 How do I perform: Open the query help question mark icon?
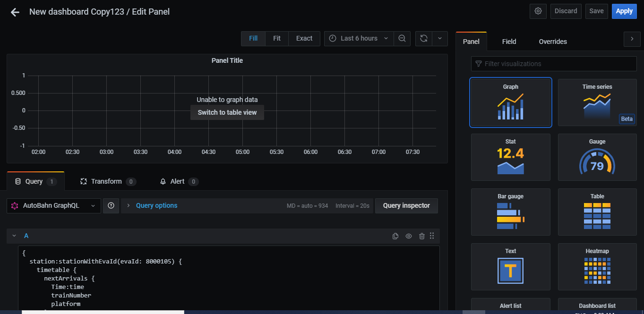point(111,205)
